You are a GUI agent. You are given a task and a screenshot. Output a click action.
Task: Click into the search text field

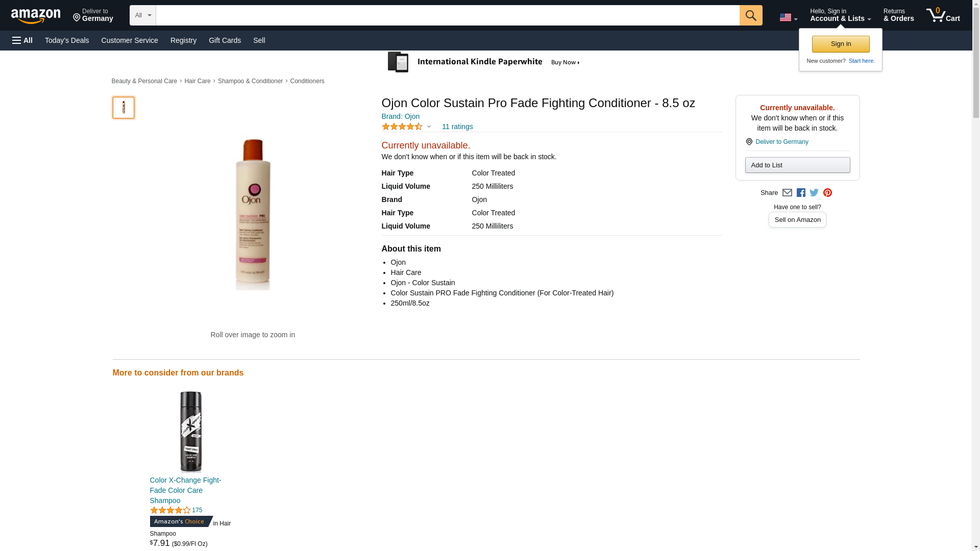click(x=447, y=15)
